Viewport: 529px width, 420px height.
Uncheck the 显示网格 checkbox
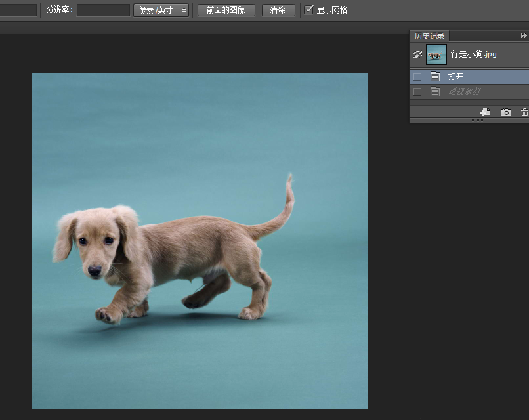(x=309, y=10)
